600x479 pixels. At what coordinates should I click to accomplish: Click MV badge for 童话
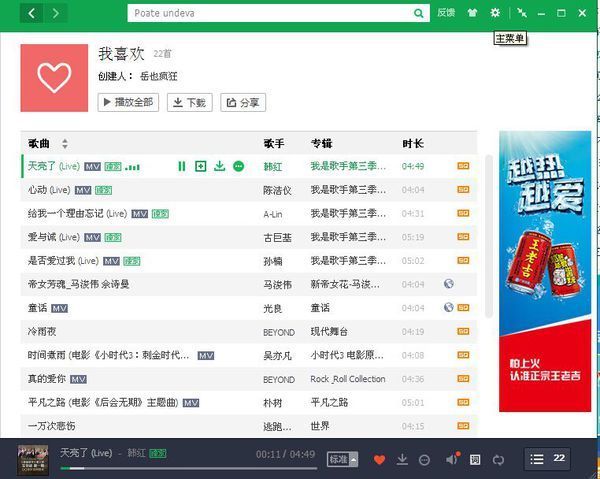tap(59, 309)
